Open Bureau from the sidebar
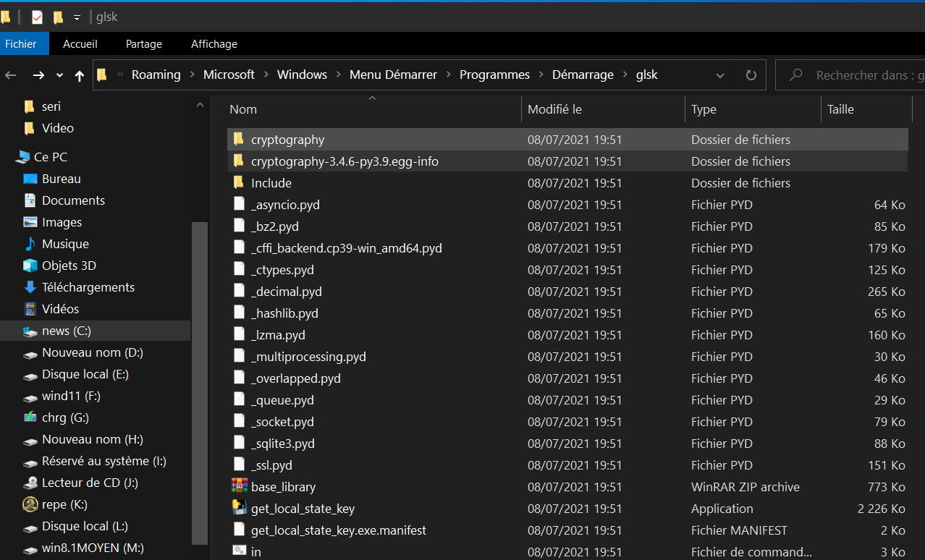 [62, 179]
